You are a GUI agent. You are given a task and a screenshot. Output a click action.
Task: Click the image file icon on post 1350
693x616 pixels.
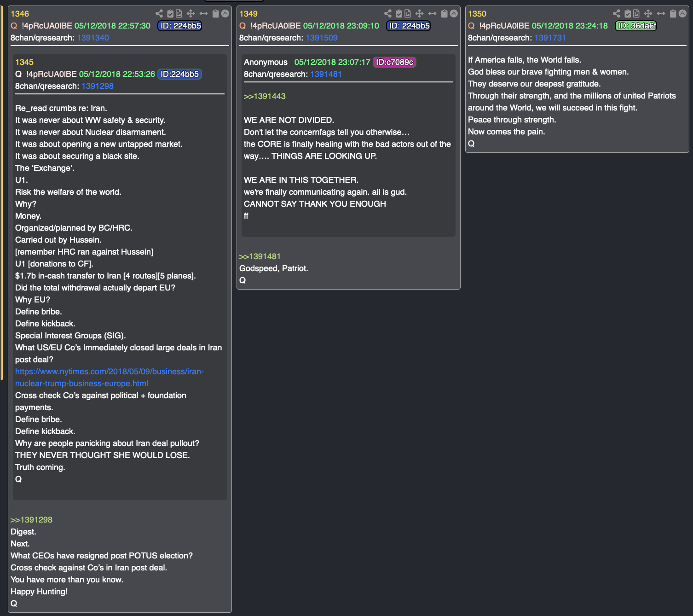tap(636, 14)
